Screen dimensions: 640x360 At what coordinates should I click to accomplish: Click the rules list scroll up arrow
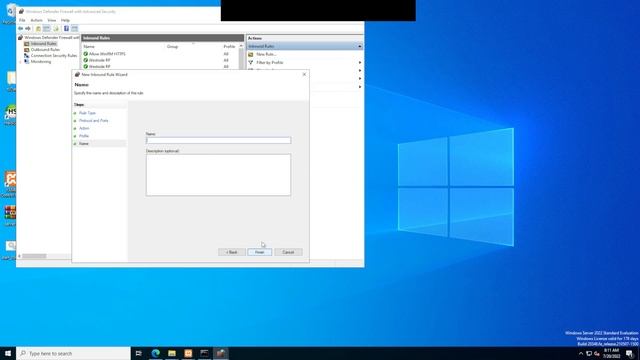(x=241, y=46)
